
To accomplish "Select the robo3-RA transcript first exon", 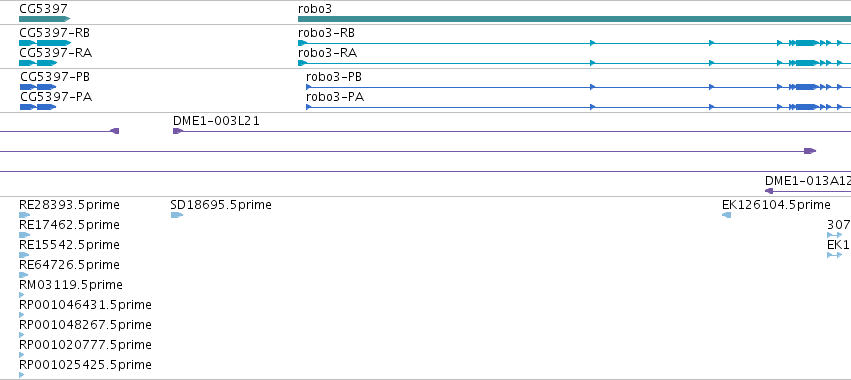I will click(302, 63).
